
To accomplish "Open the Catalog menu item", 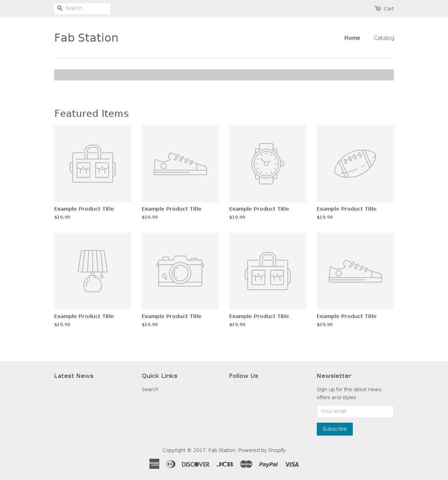I will (384, 38).
